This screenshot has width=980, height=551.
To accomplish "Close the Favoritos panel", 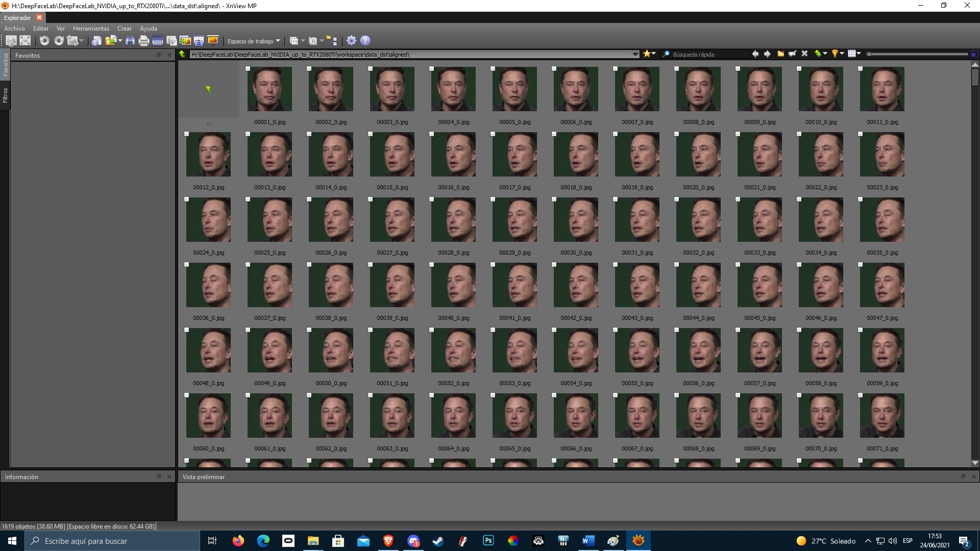I will pyautogui.click(x=169, y=55).
